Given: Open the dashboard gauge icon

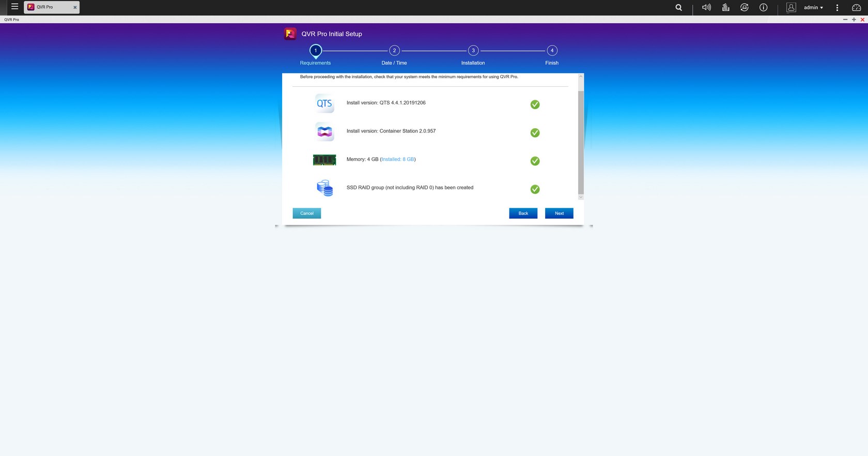Looking at the screenshot, I should 856,7.
